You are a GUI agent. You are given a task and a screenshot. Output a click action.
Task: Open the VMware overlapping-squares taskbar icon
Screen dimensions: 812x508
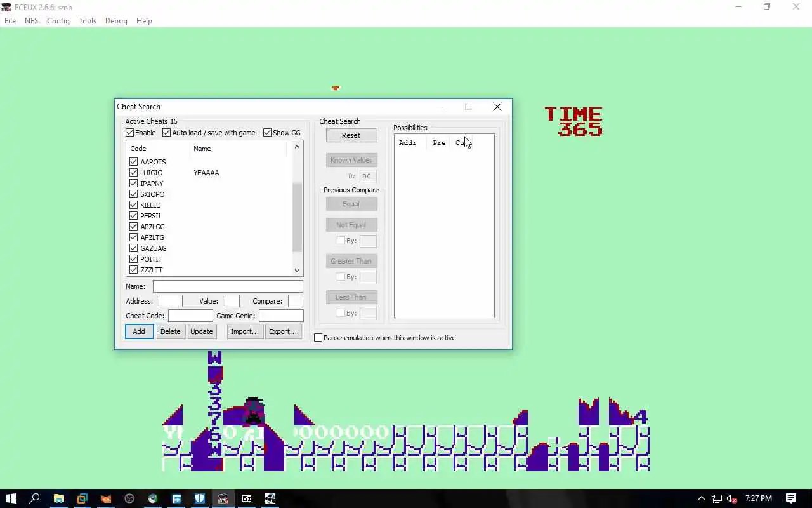coord(82,498)
